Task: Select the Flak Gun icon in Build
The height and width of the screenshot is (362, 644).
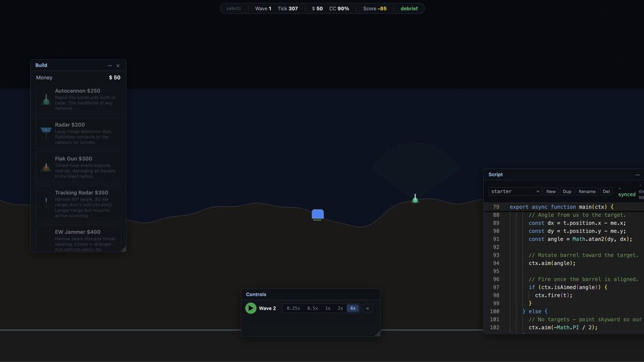Action: click(46, 167)
